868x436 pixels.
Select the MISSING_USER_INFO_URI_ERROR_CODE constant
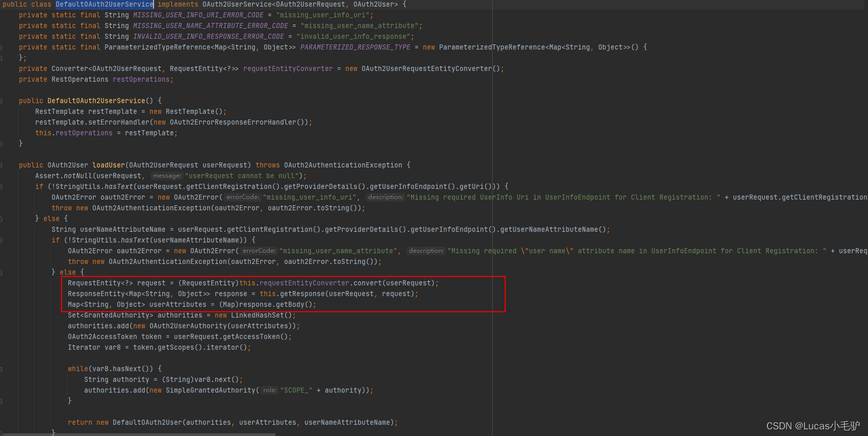coord(198,15)
